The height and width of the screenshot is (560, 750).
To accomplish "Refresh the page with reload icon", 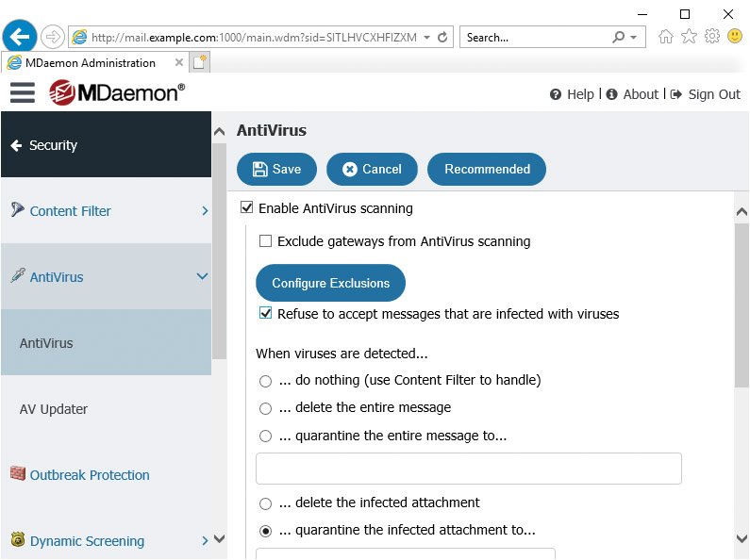I will coord(442,38).
